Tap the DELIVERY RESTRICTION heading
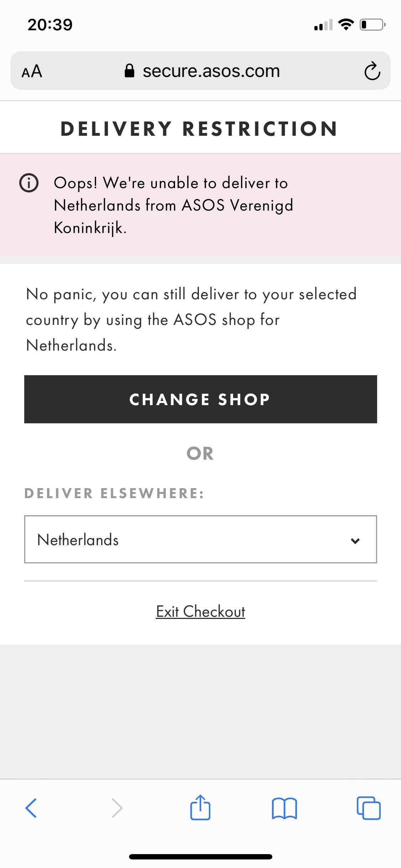Image resolution: width=401 pixels, height=868 pixels. [199, 129]
